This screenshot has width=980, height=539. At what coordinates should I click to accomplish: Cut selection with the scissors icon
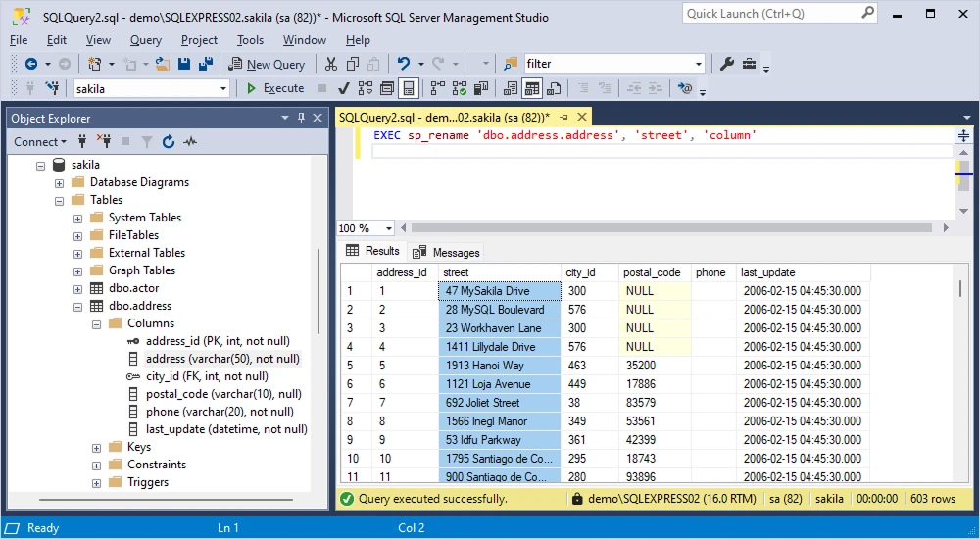click(331, 64)
